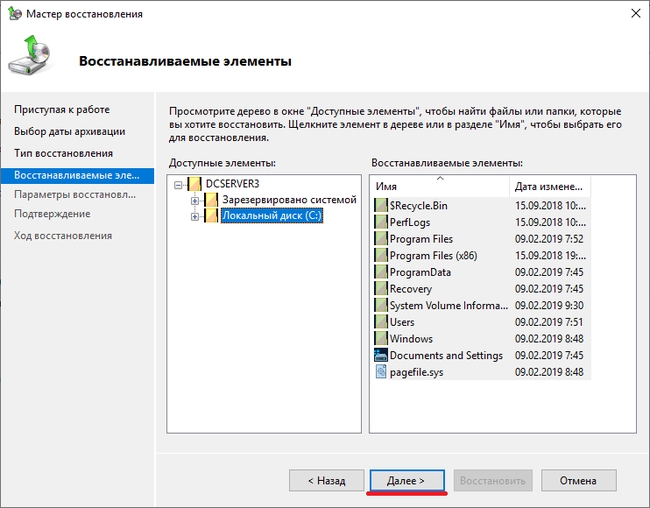Click the Восстановить button

pos(493,481)
